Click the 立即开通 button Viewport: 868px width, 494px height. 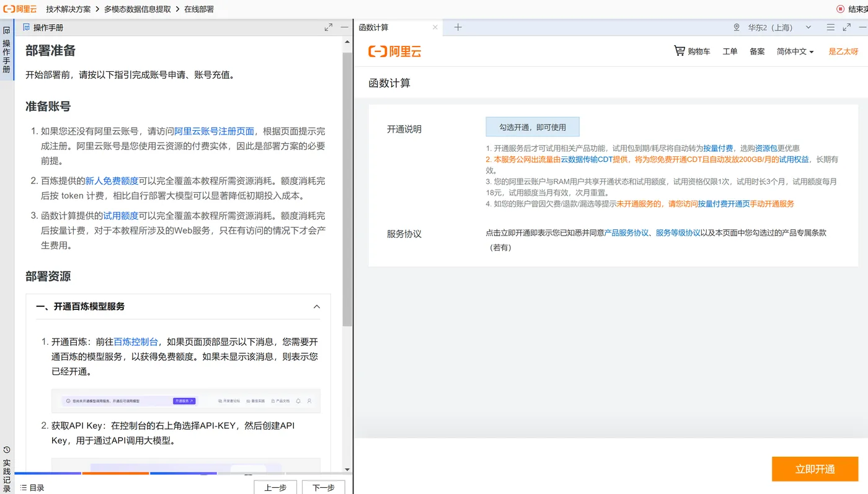point(815,469)
